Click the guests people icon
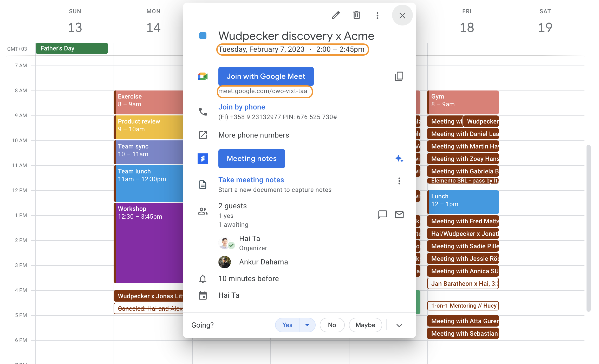Viewport: 599px width, 364px height. coord(203,211)
